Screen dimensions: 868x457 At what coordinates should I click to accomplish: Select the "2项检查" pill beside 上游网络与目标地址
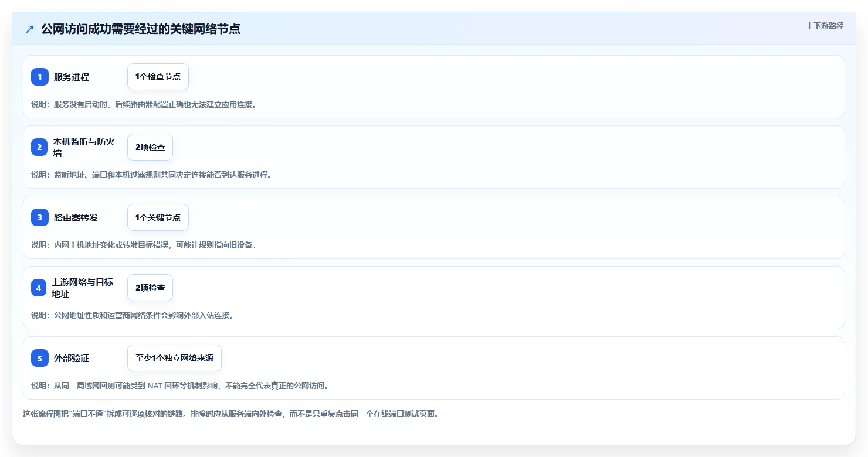pos(150,288)
